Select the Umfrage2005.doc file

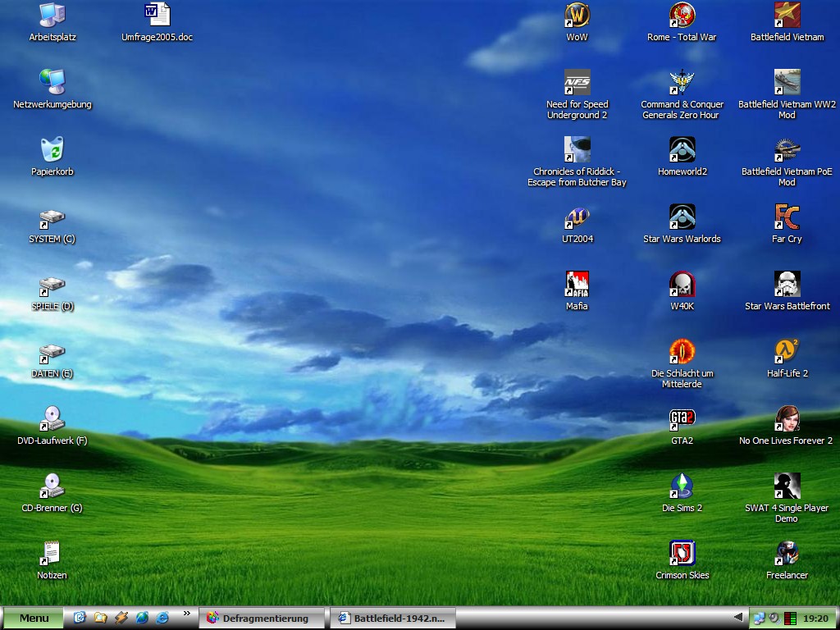click(157, 16)
